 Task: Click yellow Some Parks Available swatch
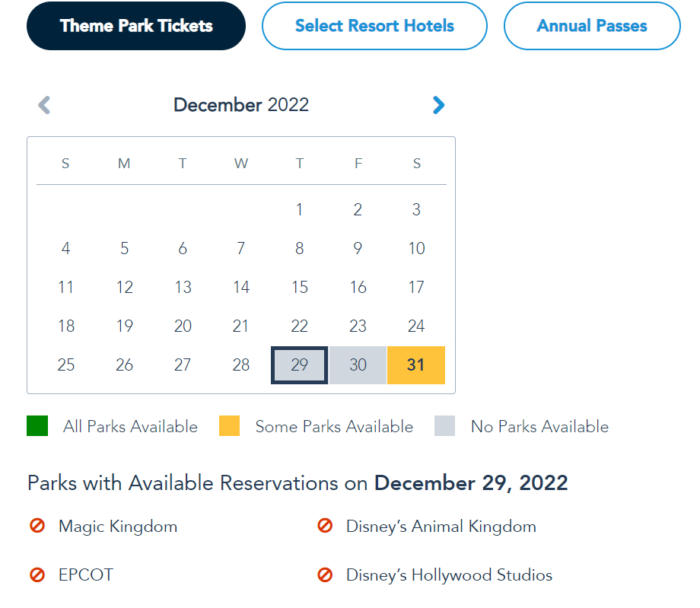229,426
